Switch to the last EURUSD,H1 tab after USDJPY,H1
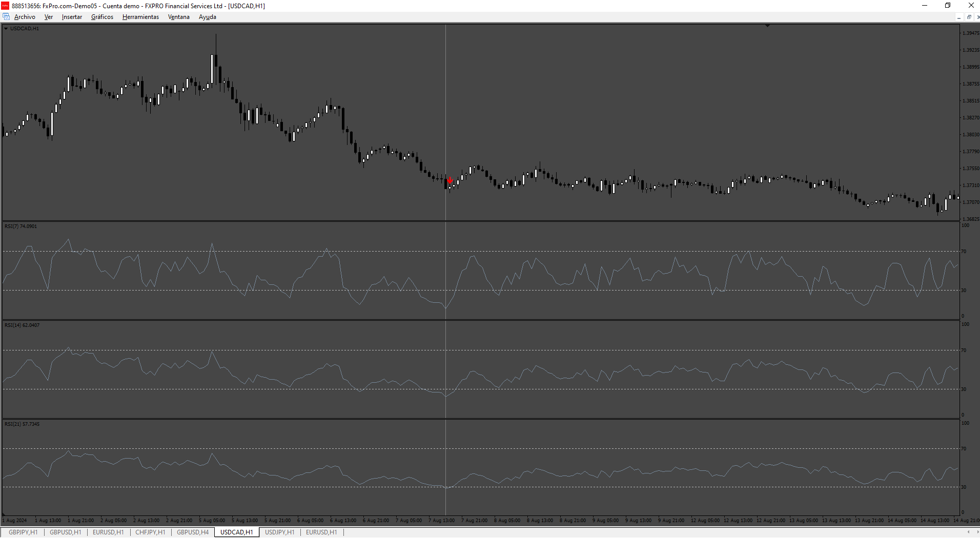 pos(321,532)
